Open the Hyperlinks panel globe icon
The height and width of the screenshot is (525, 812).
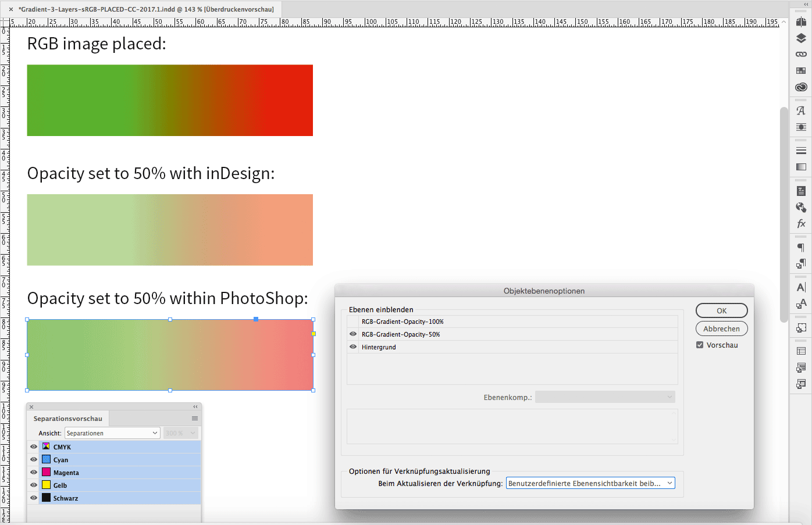coord(801,207)
